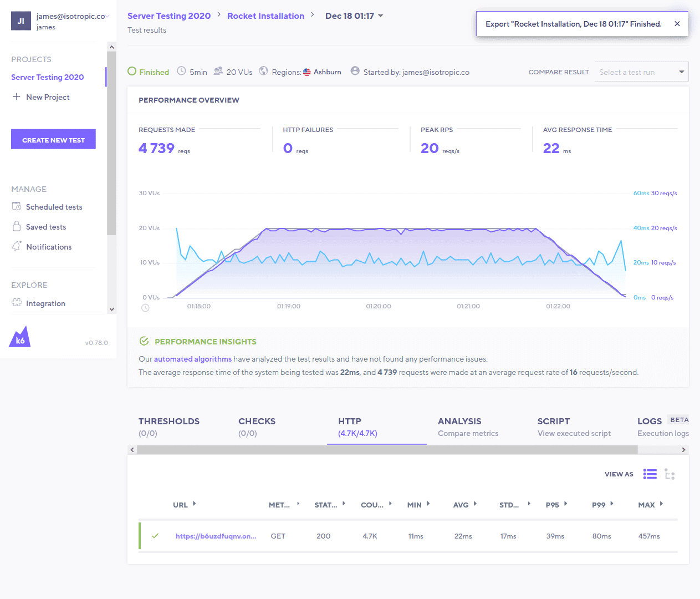
Task: Sort by the MET... method column
Action: point(284,505)
